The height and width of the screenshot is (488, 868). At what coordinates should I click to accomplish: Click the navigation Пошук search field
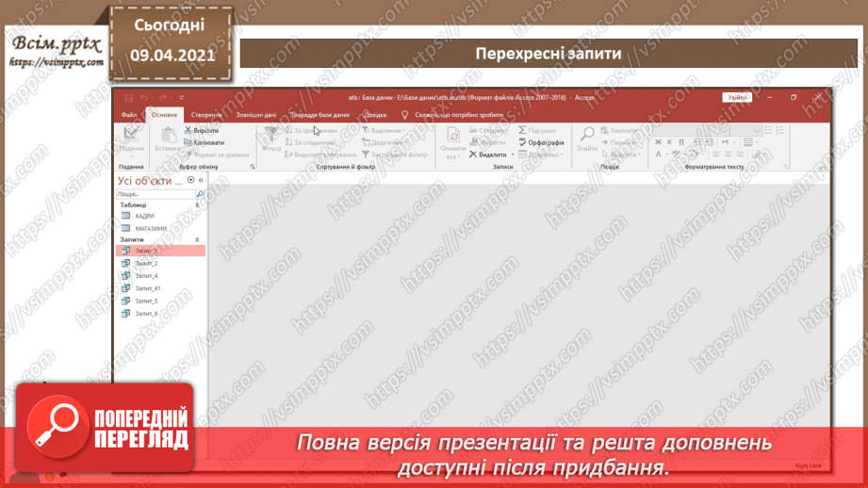156,194
